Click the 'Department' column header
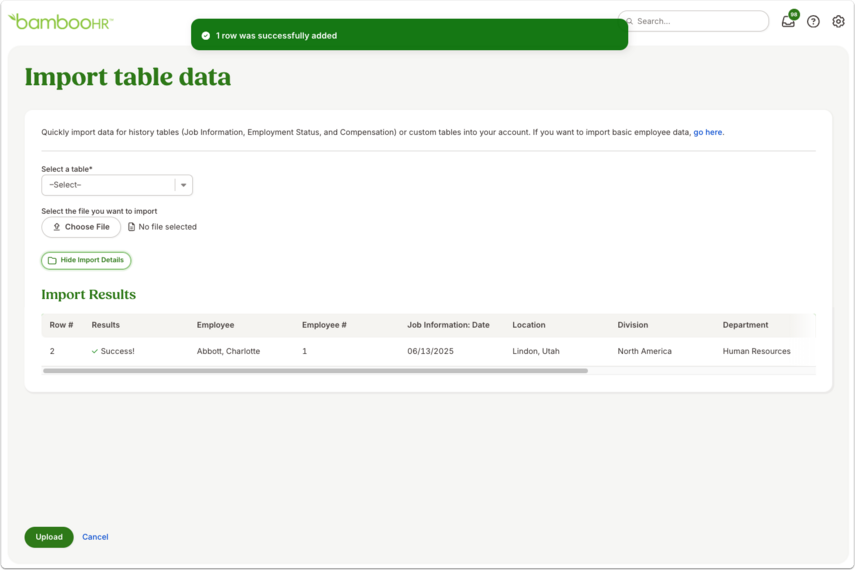This screenshot has width=855, height=570. pos(745,325)
